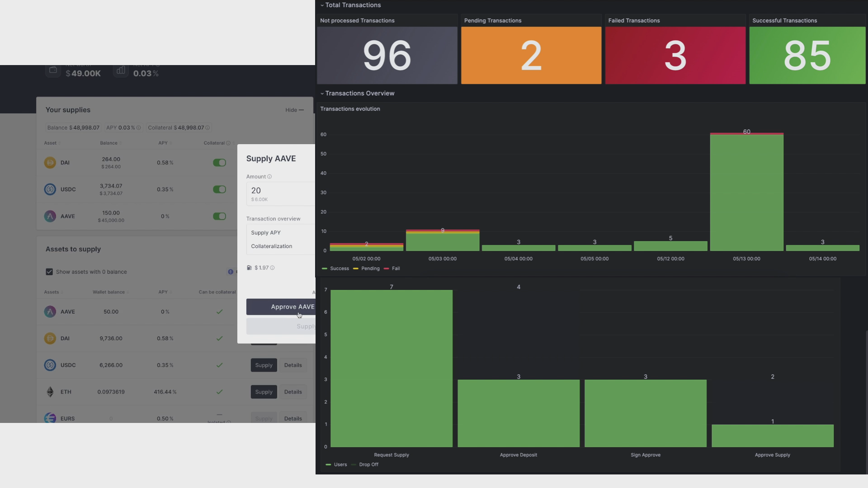Click the ETH collateral checkmark icon
868x488 pixels.
click(219, 392)
